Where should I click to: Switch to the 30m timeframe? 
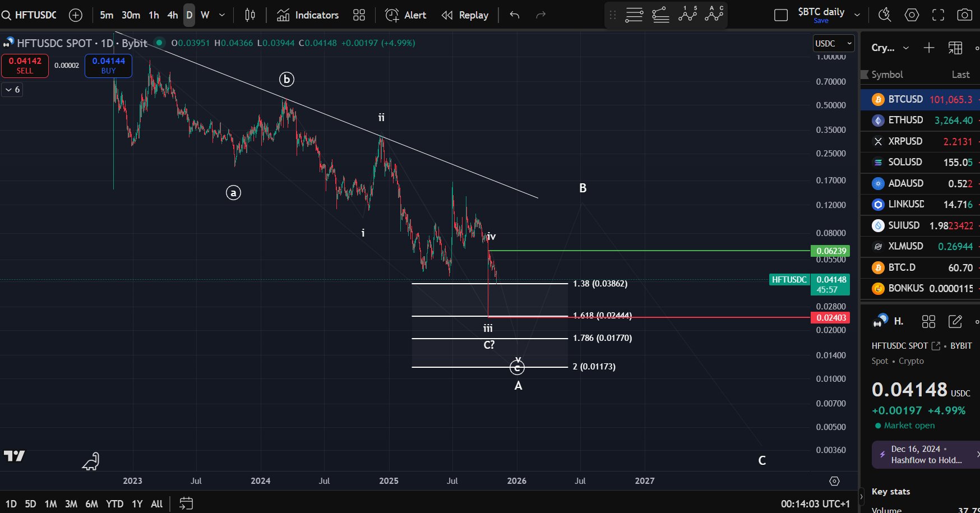tap(131, 15)
